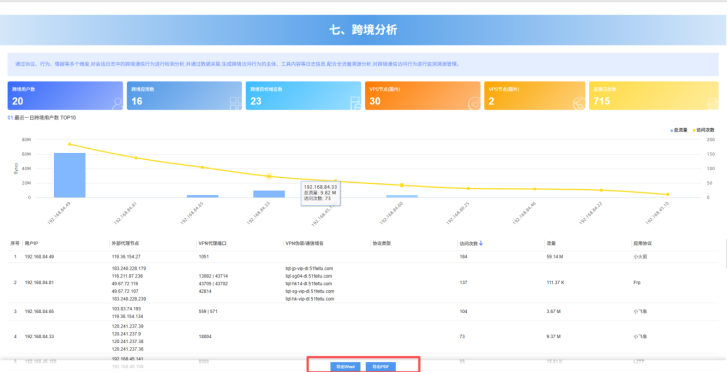Click proxy node 116.211.87.236

(x=128, y=276)
